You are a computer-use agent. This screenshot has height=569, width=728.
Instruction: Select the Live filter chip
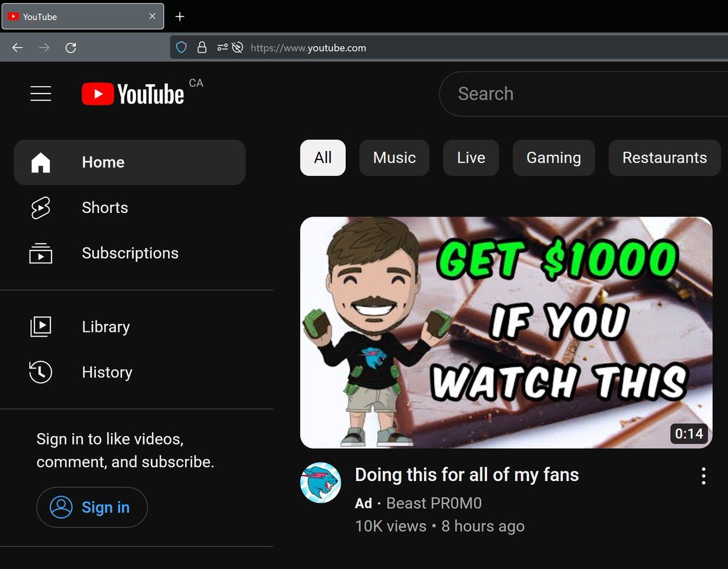(471, 158)
